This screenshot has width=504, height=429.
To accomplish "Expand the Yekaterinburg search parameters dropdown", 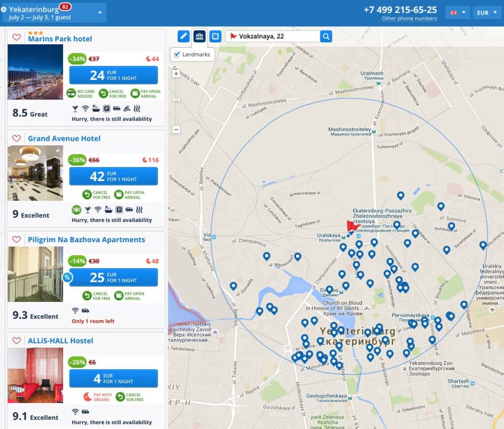I will click(x=100, y=13).
